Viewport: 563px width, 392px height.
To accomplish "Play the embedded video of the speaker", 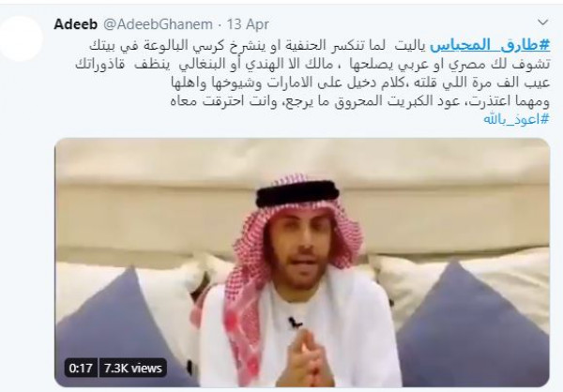I will coord(302,263).
